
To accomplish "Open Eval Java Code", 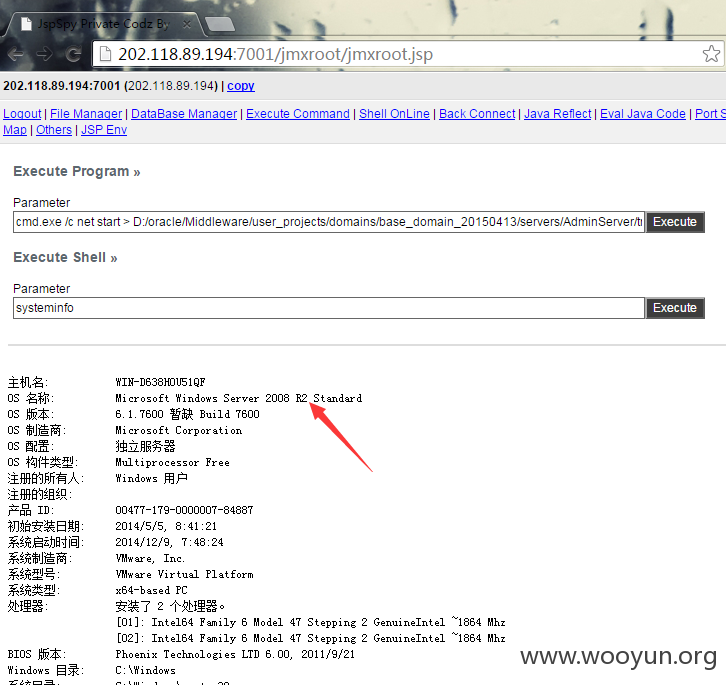I will tap(643, 113).
